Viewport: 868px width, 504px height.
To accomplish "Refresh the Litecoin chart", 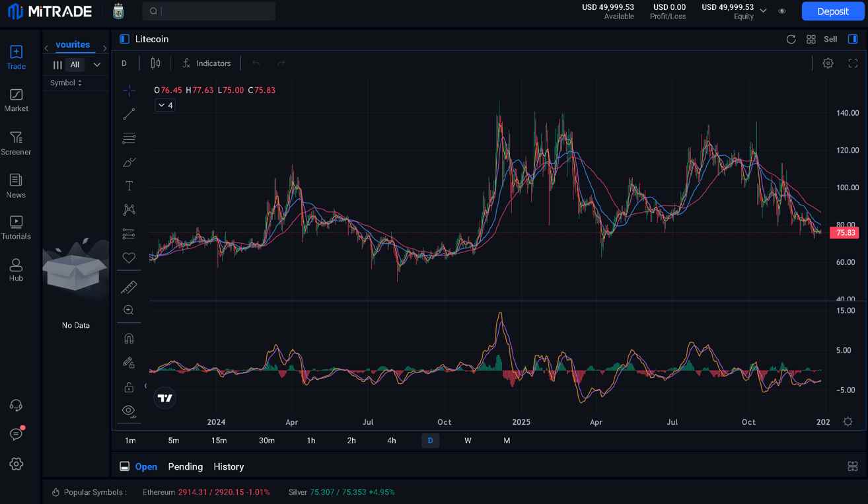I will (x=791, y=40).
